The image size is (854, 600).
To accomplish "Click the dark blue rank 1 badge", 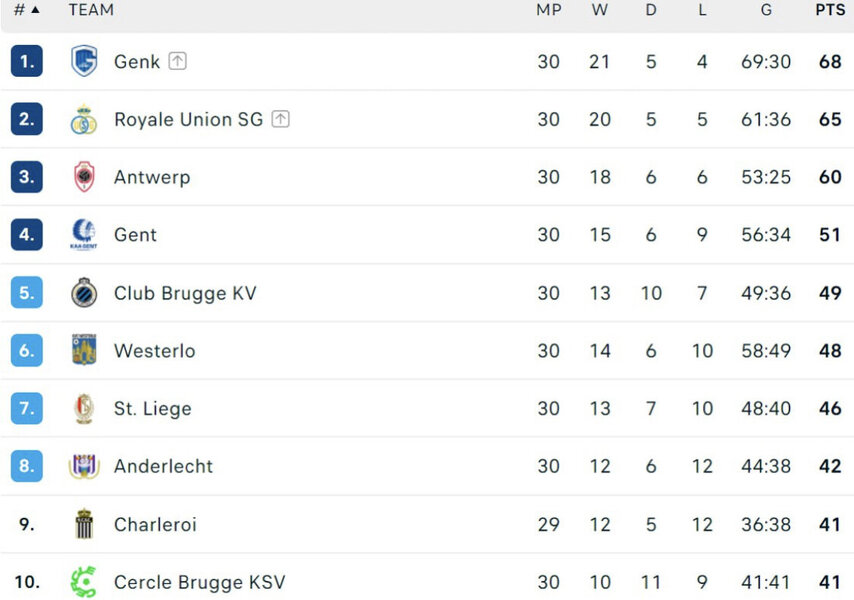I will [27, 61].
